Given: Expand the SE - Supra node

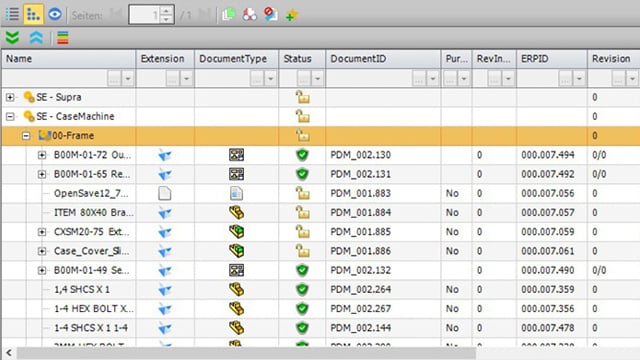Looking at the screenshot, I should [x=10, y=97].
